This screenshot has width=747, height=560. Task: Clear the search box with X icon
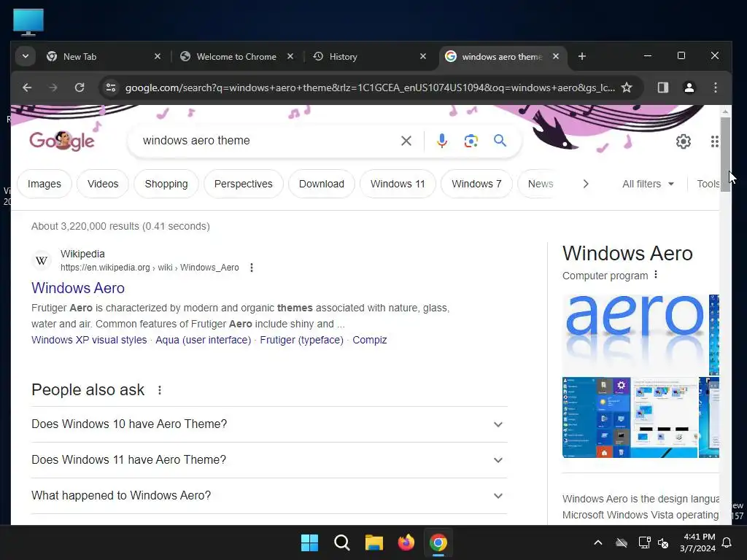click(x=406, y=141)
